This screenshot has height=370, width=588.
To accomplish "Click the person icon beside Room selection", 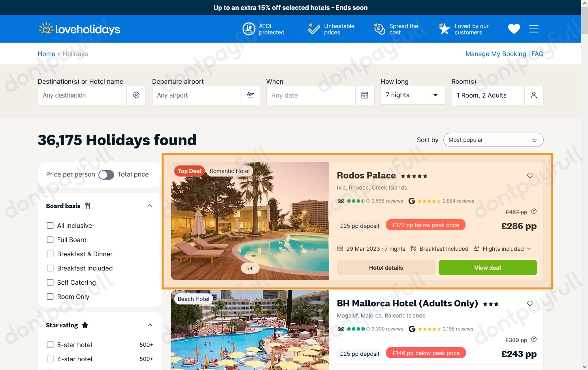I will click(x=534, y=95).
